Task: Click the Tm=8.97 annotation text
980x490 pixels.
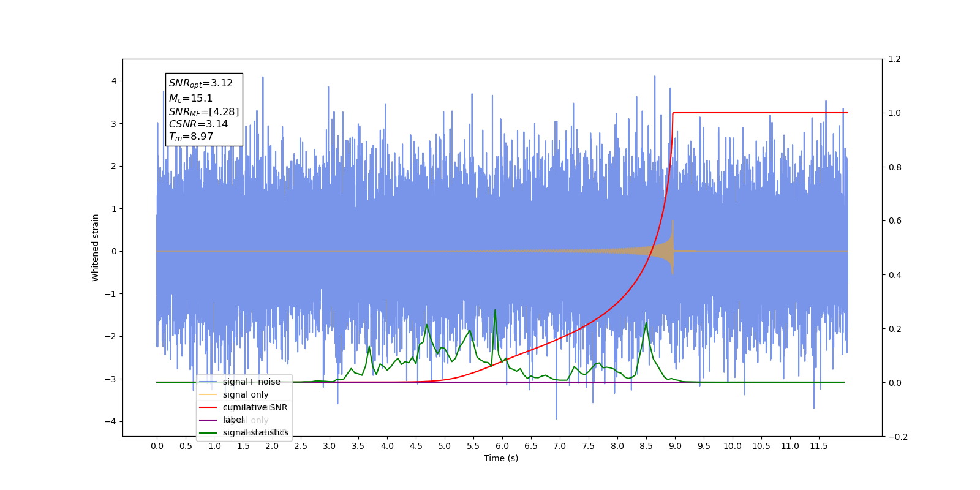Action: tap(191, 137)
